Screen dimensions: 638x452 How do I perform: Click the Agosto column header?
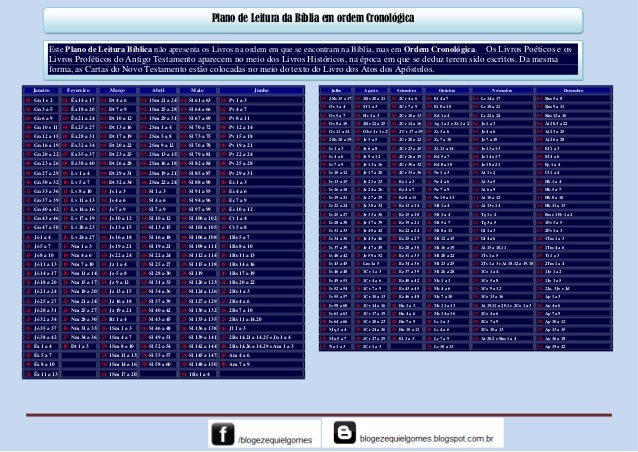(x=371, y=90)
